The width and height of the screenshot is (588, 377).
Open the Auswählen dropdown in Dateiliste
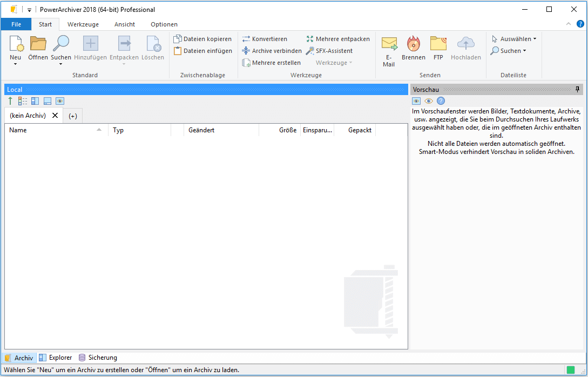513,39
